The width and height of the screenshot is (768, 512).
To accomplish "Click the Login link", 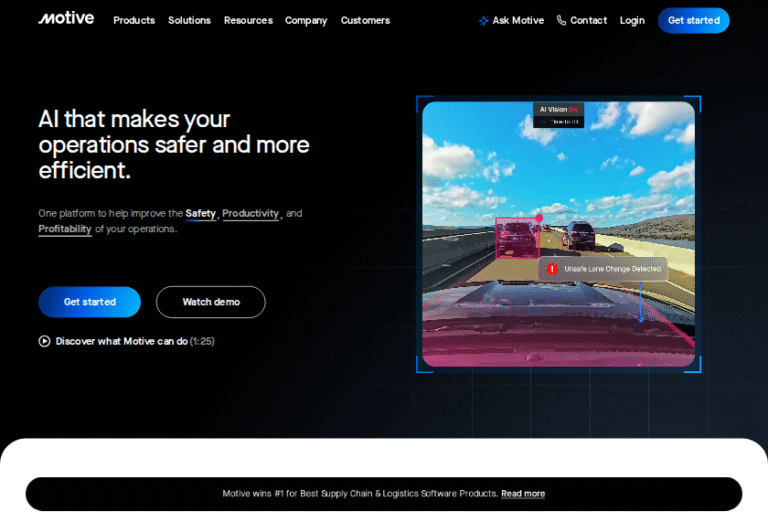I will [632, 21].
